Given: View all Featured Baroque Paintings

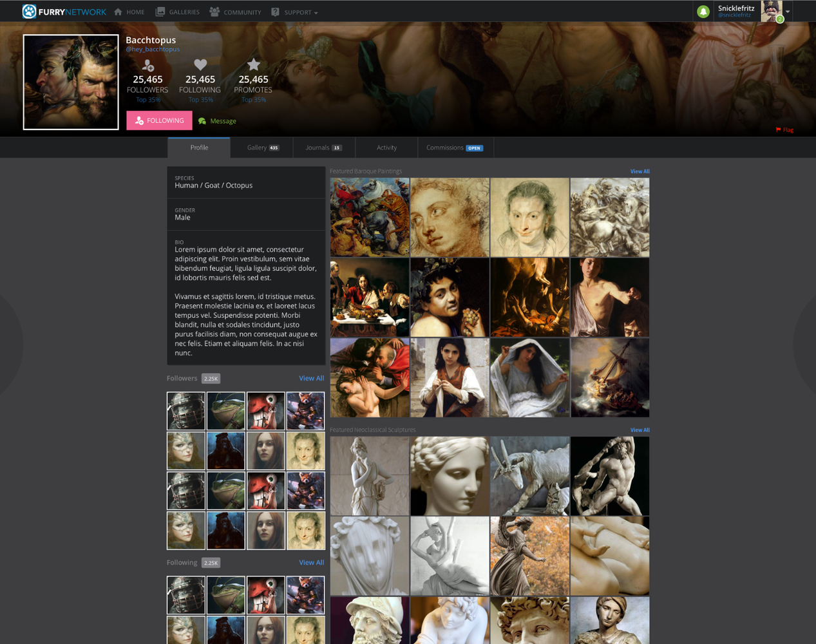Looking at the screenshot, I should [x=640, y=171].
